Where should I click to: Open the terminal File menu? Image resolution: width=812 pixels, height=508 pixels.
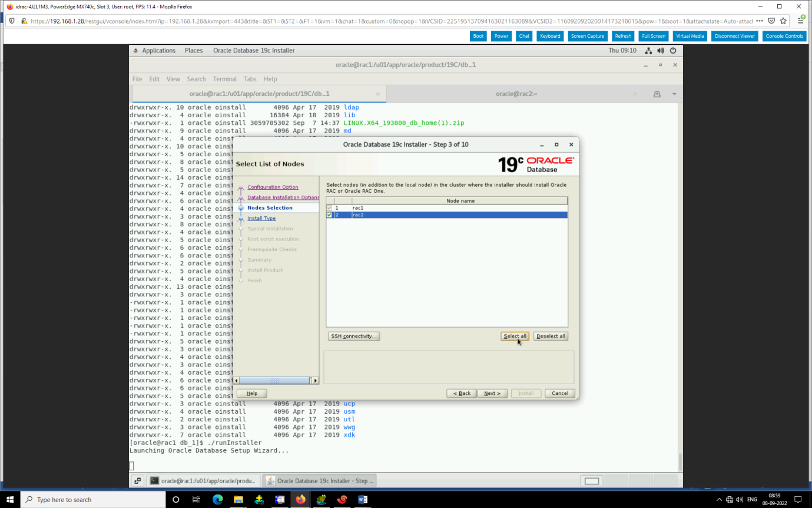pyautogui.click(x=137, y=79)
